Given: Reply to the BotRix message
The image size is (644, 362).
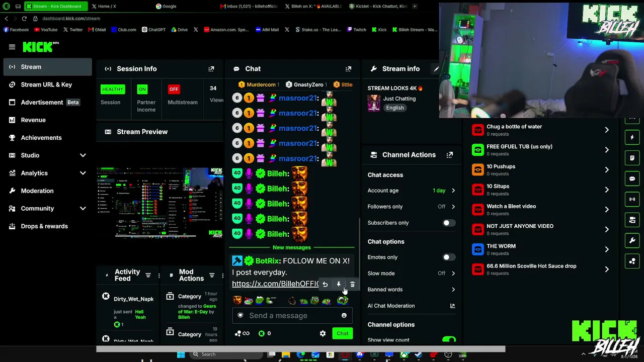Looking at the screenshot, I should tap(325, 285).
